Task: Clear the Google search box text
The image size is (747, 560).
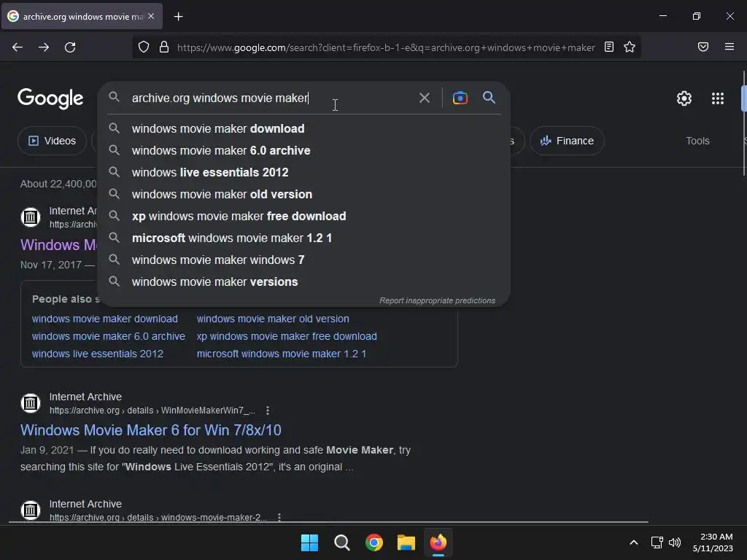Action: [424, 98]
